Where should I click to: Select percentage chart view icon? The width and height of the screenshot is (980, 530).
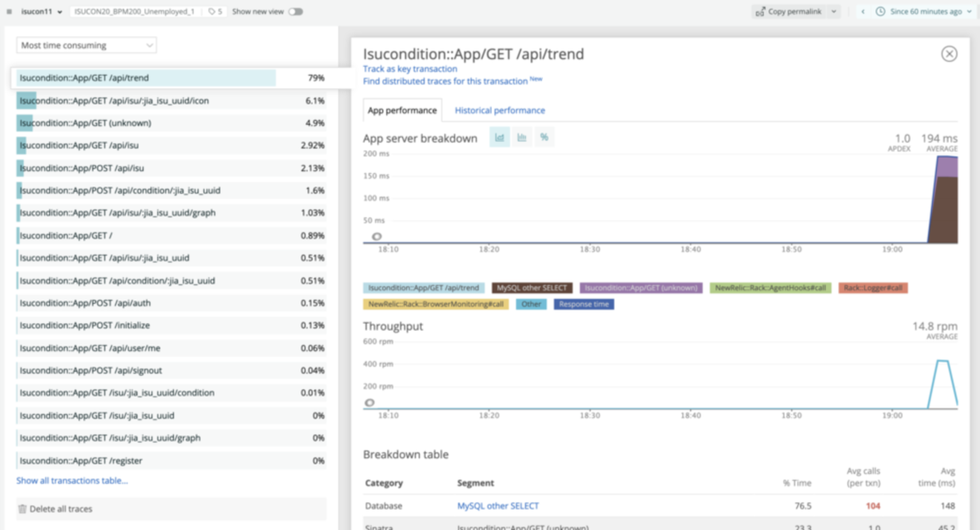tap(544, 137)
